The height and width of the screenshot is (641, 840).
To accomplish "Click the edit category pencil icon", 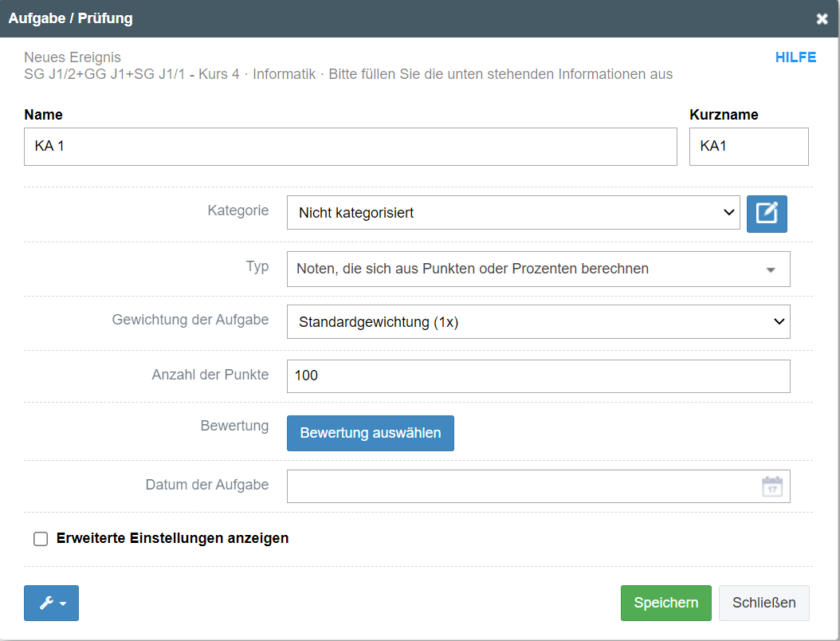I will click(767, 214).
